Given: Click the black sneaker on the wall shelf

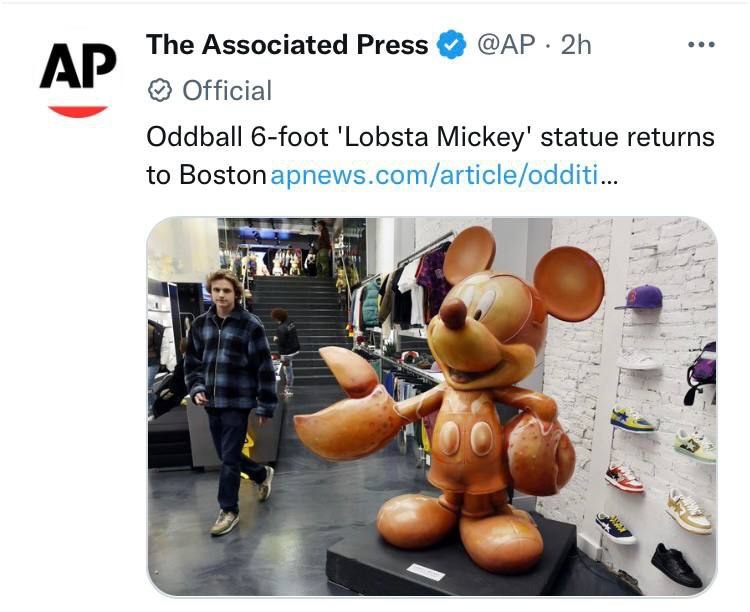Looking at the screenshot, I should point(676,565).
